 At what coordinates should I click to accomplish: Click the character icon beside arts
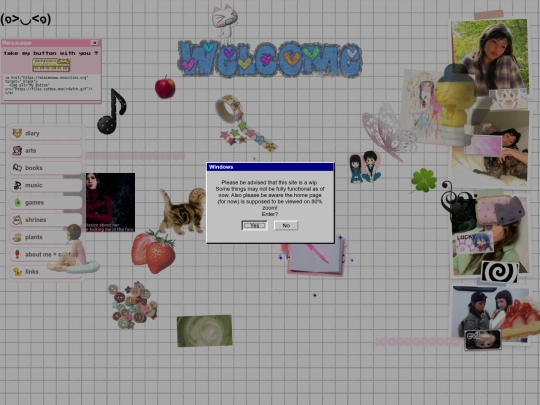17,150
